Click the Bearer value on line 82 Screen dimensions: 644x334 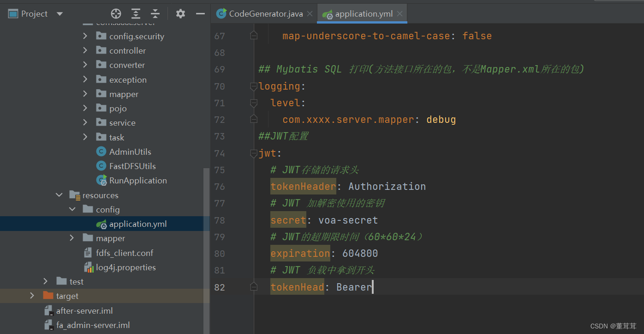(354, 287)
